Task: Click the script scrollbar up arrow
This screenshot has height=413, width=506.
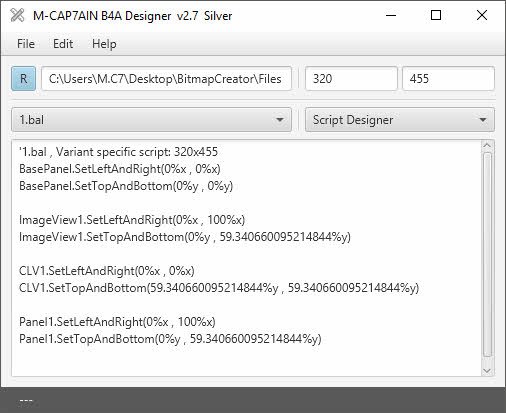Action: click(x=487, y=145)
